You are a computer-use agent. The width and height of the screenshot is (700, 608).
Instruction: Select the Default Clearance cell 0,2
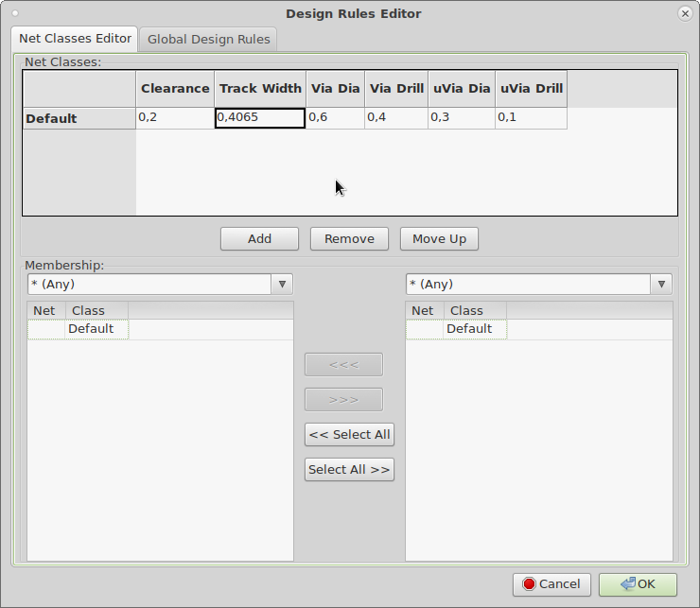[175, 118]
